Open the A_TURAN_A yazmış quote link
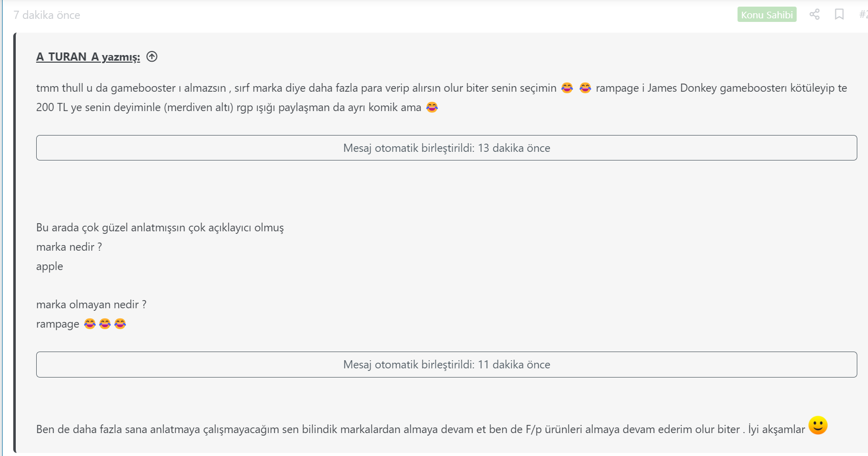The width and height of the screenshot is (868, 456). pyautogui.click(x=88, y=57)
